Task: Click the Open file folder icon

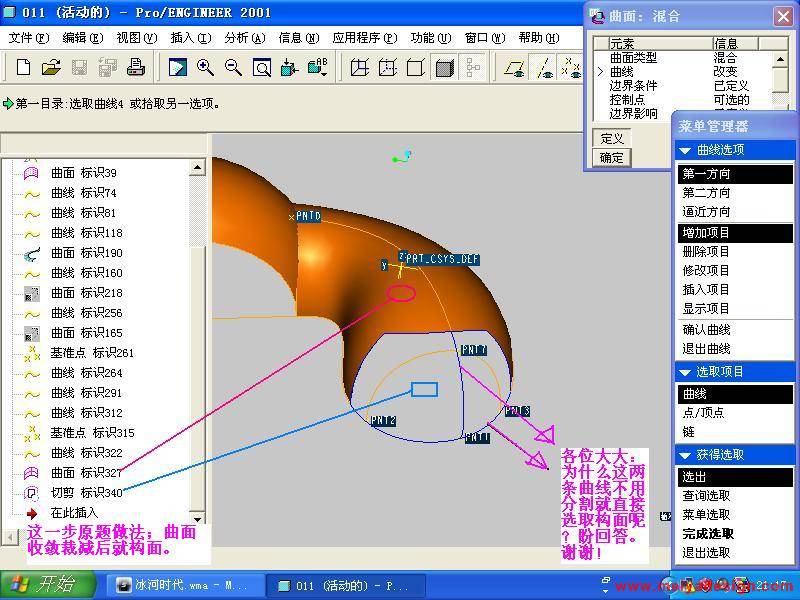Action: click(51, 68)
